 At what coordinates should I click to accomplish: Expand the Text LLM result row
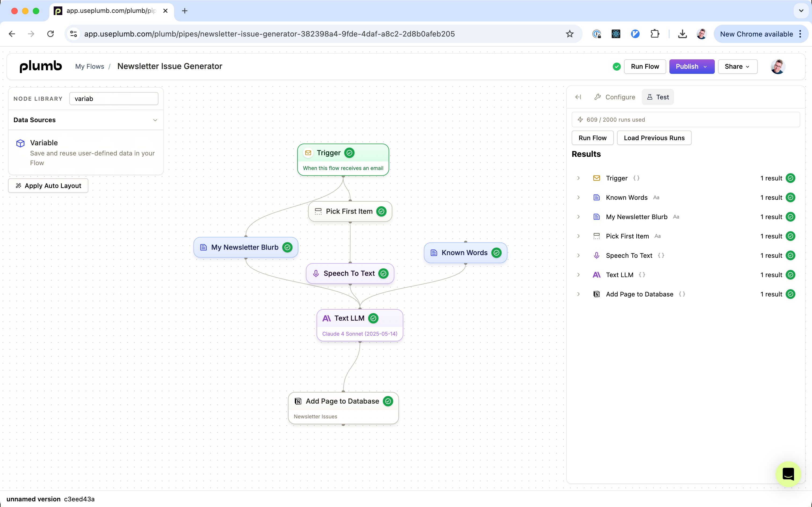point(578,275)
